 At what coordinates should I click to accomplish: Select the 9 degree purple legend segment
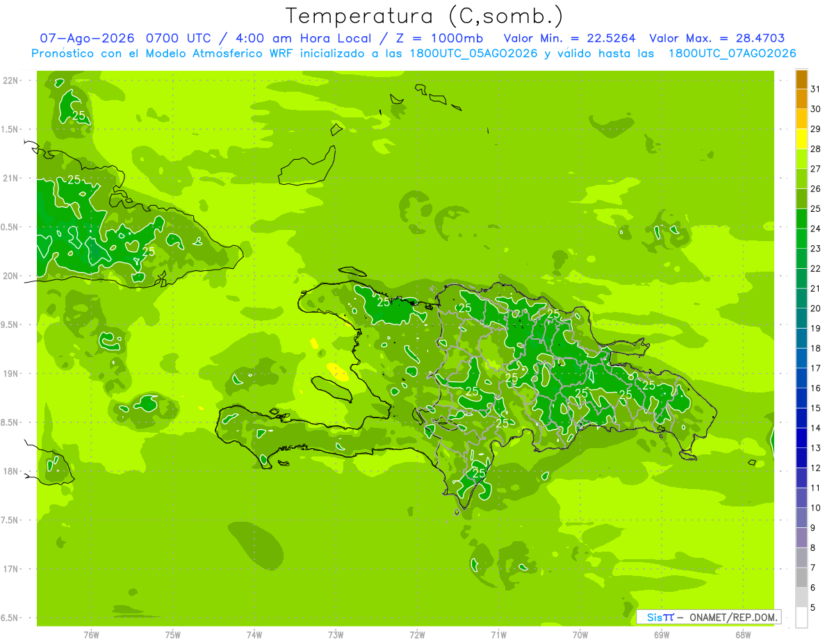coord(801,518)
